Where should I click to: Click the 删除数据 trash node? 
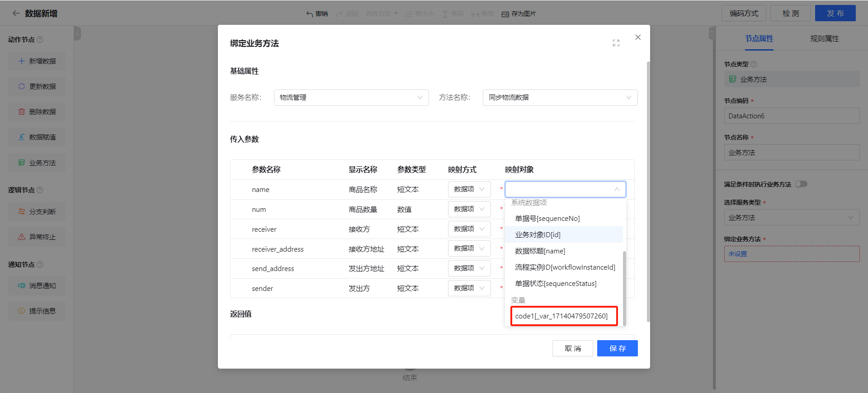click(37, 112)
